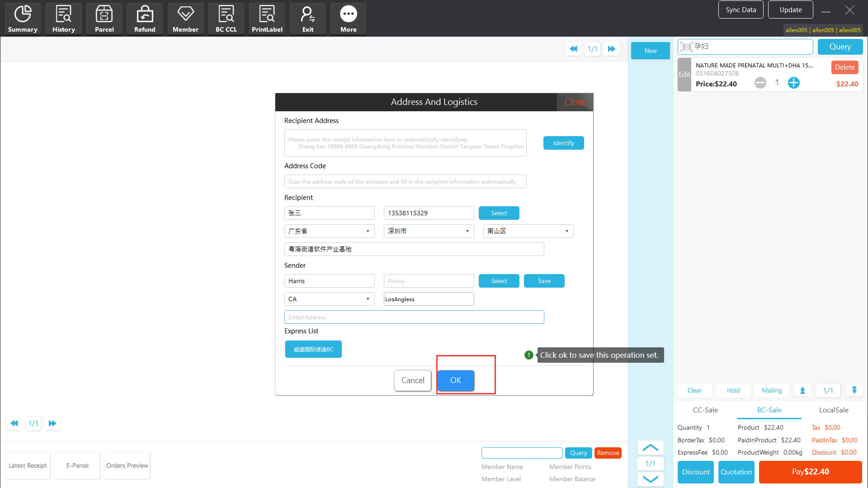
Task: Decrease product quantity with minus icon
Action: 760,83
